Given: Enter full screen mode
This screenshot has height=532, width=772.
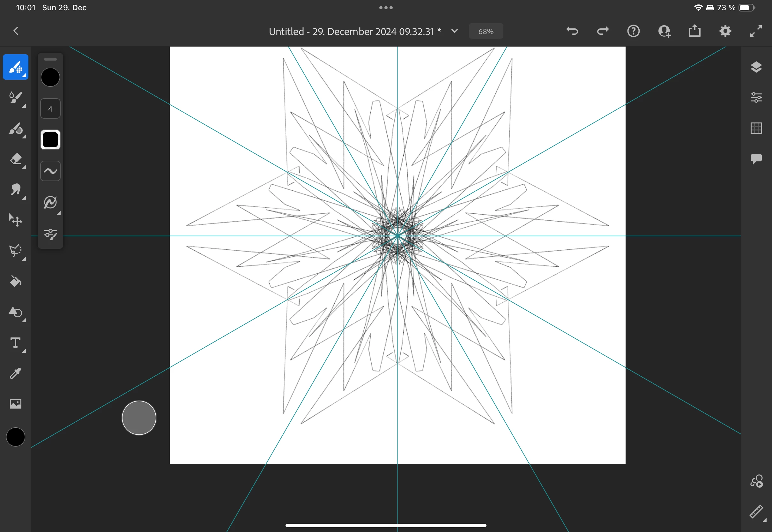Looking at the screenshot, I should (756, 31).
